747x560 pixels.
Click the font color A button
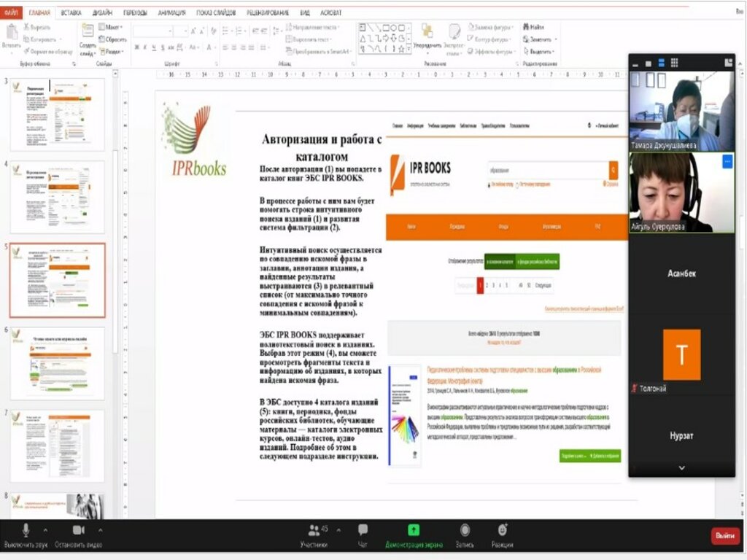[209, 47]
